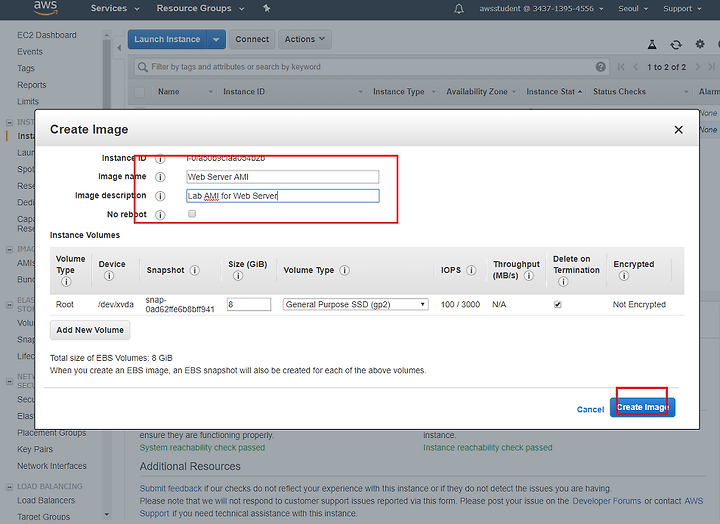Click info icon beside Snapshot header
Image resolution: width=720 pixels, height=524 pixels.
click(195, 270)
